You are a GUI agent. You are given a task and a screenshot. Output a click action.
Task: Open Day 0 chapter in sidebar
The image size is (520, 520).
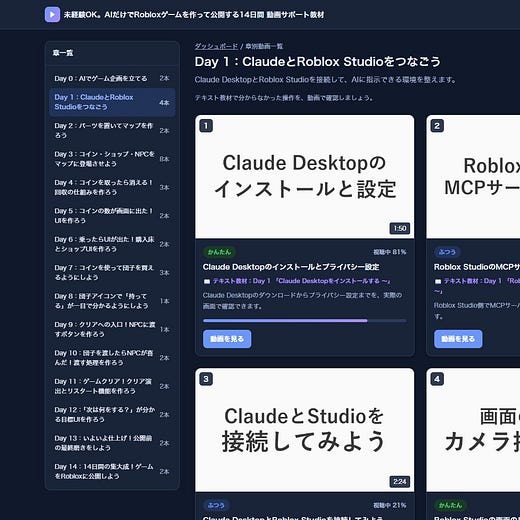[112, 78]
